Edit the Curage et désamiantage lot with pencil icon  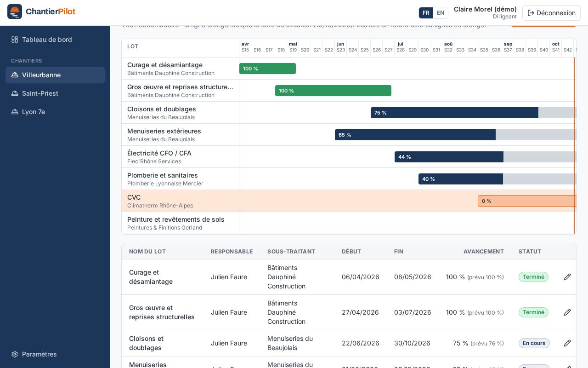pyautogui.click(x=567, y=277)
